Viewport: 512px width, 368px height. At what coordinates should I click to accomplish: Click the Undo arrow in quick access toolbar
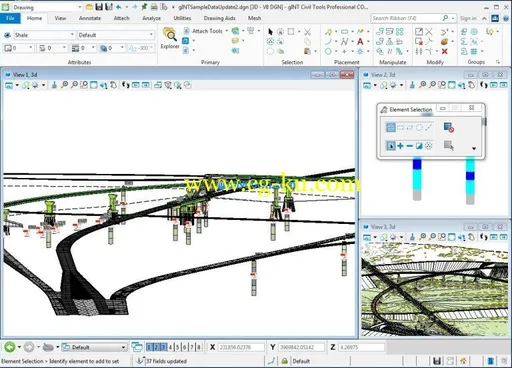[119, 7]
